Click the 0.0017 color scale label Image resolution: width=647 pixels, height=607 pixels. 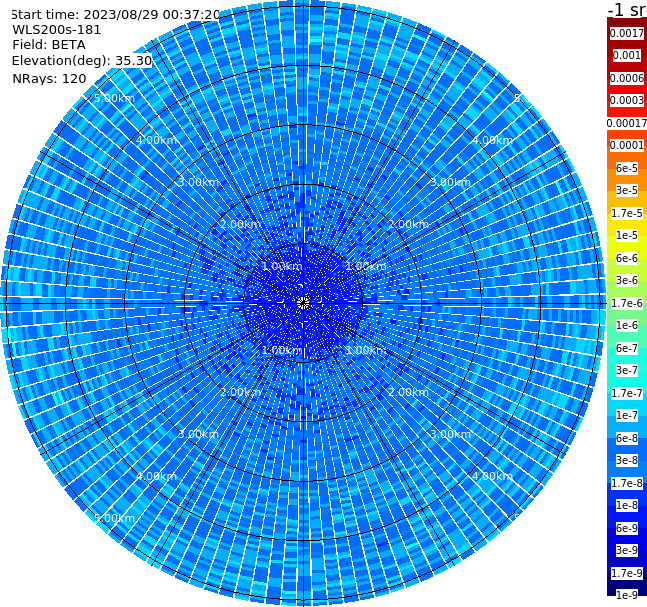click(626, 33)
